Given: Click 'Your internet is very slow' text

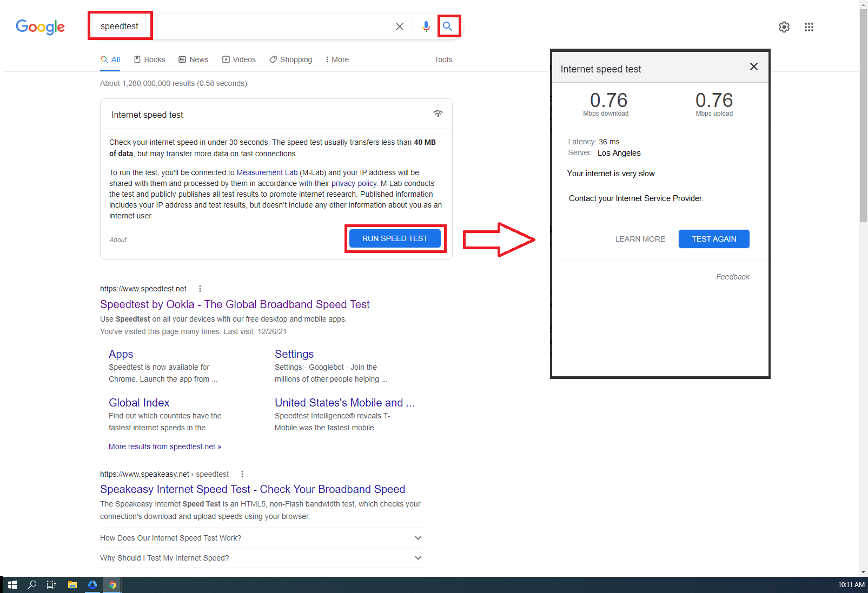Looking at the screenshot, I should point(611,174).
